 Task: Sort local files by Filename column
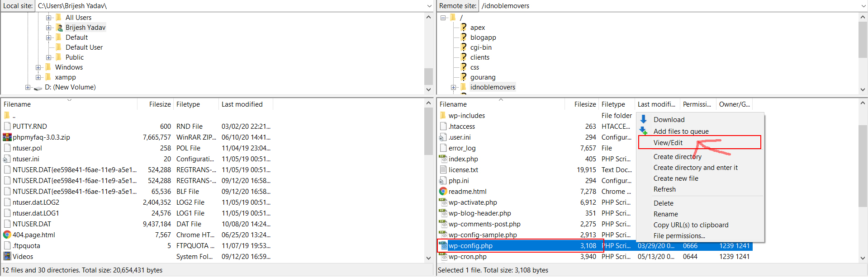pos(69,104)
